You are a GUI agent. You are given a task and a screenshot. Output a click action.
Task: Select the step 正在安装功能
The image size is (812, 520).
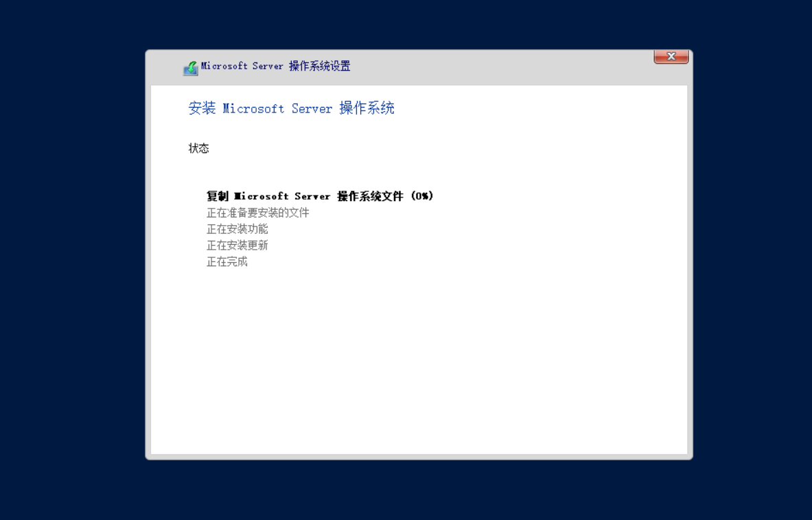tap(237, 229)
